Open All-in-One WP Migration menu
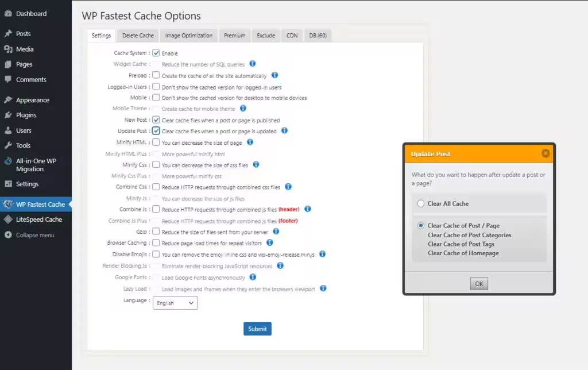 36,165
